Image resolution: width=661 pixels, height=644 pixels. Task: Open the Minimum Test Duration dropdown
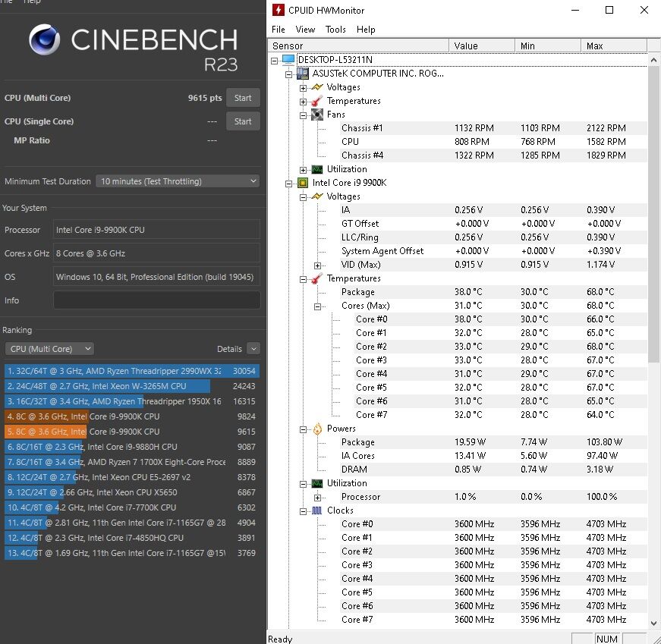click(178, 181)
